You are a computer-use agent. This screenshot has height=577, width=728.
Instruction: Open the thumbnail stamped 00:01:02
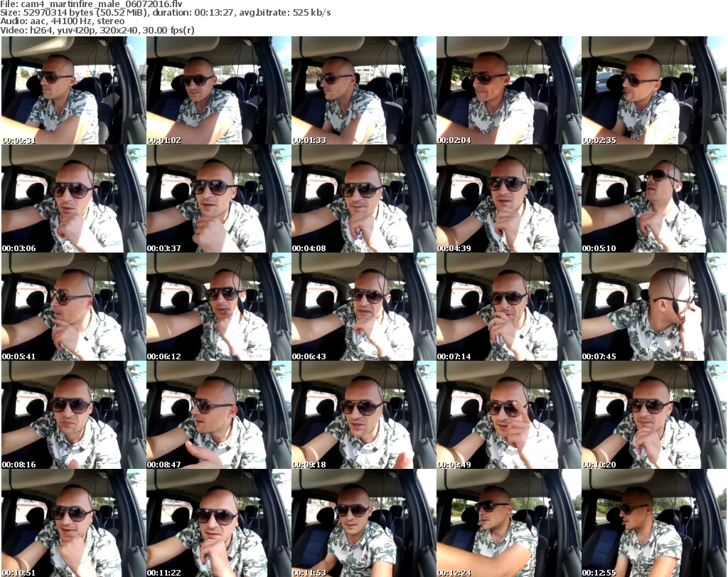click(219, 90)
